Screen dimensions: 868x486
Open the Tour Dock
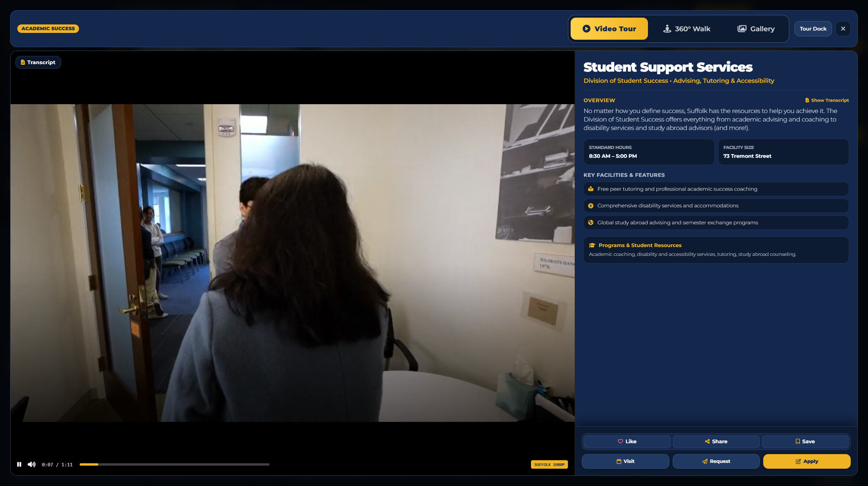pos(813,29)
